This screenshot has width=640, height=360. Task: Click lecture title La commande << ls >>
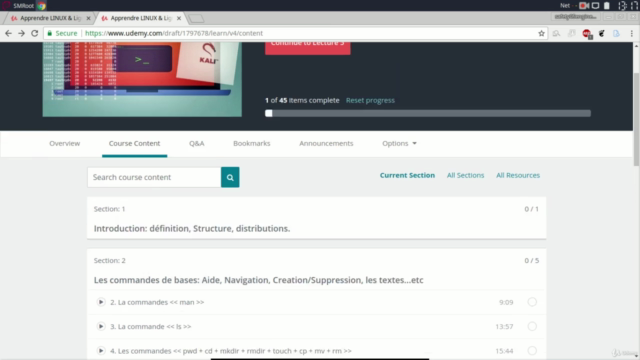pos(151,327)
